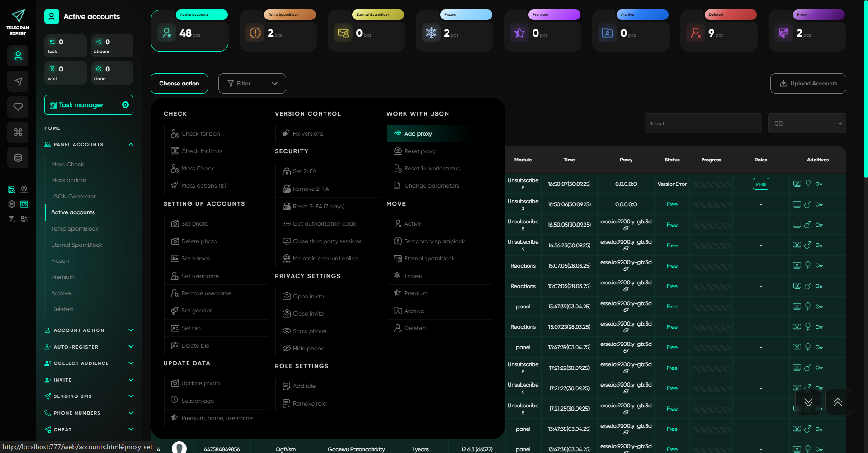Open the Archive stat card

click(630, 31)
